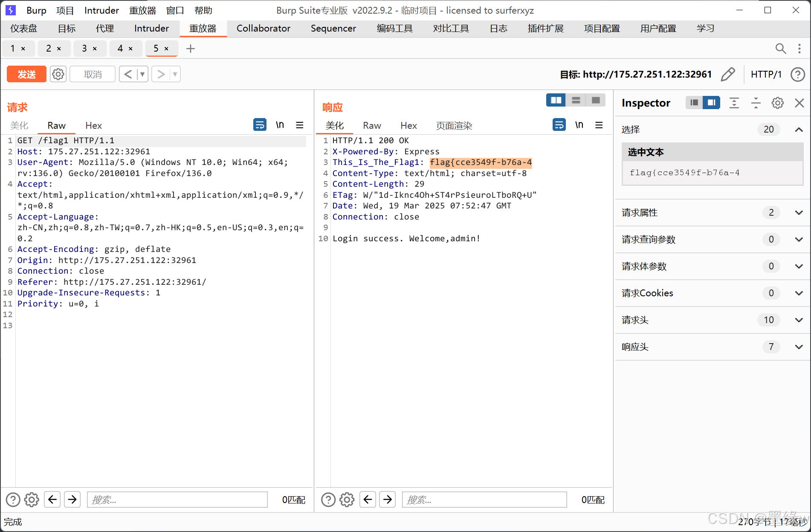Go to previous request in history
Image resolution: width=811 pixels, height=532 pixels.
128,74
